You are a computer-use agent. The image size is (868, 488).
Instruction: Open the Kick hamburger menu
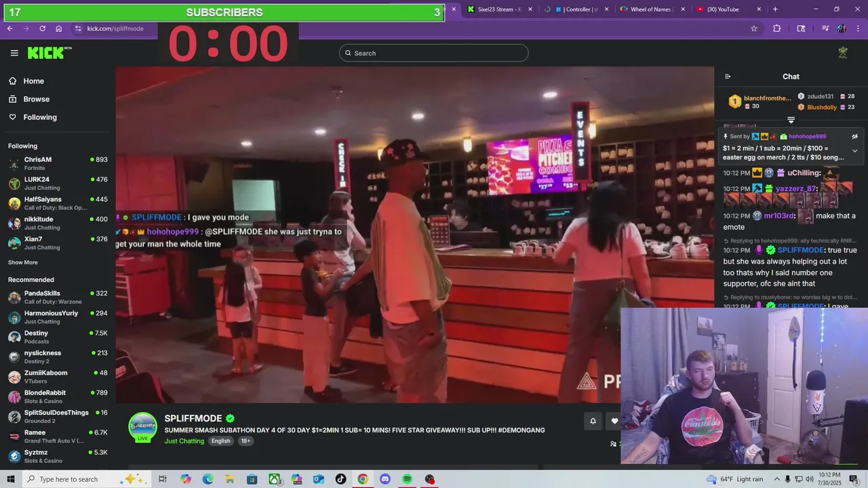click(14, 53)
